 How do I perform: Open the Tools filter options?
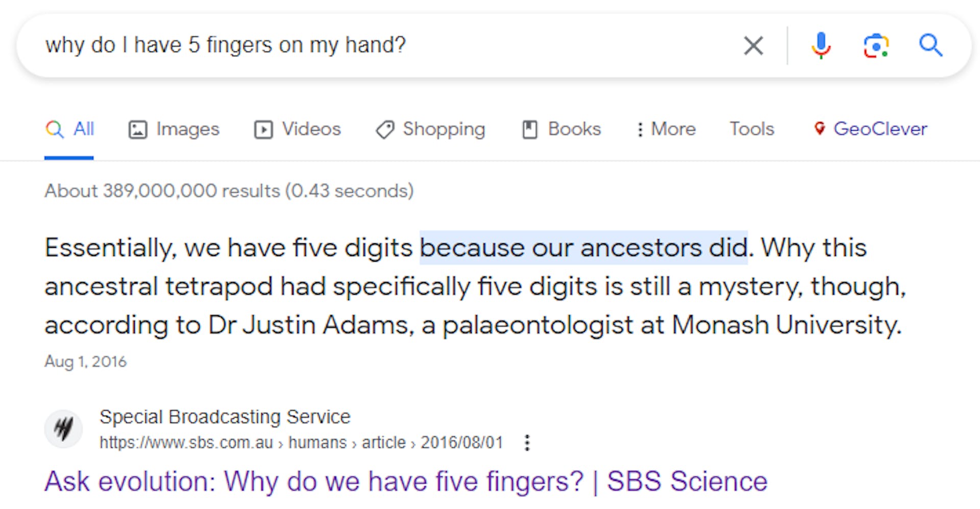752,129
